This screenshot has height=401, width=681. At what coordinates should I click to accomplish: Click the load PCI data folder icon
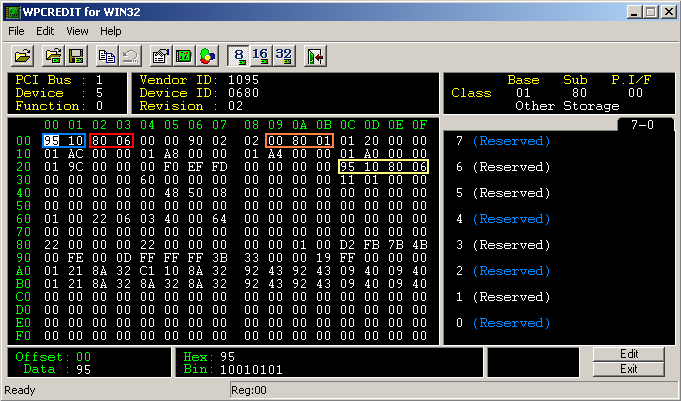(53, 56)
